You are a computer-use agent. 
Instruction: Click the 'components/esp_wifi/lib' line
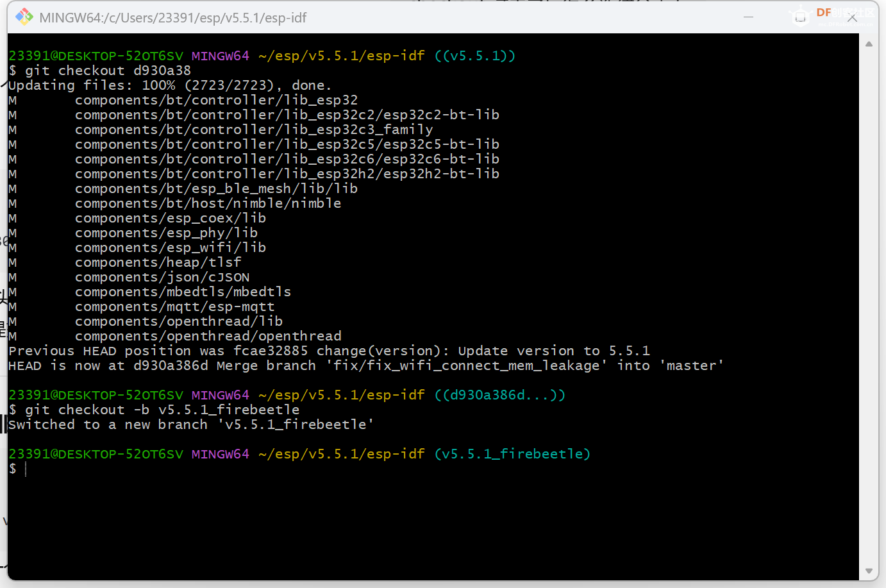pos(170,248)
